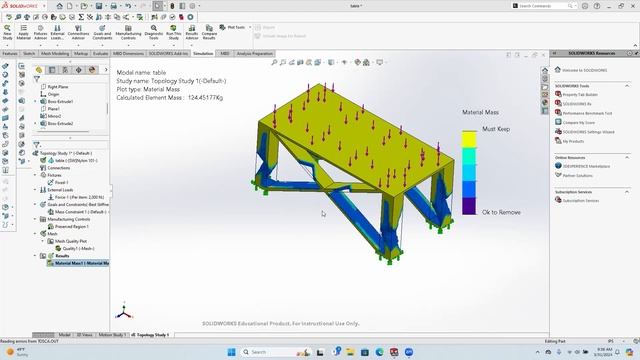Click yellow Must Keep legend color

click(x=469, y=139)
